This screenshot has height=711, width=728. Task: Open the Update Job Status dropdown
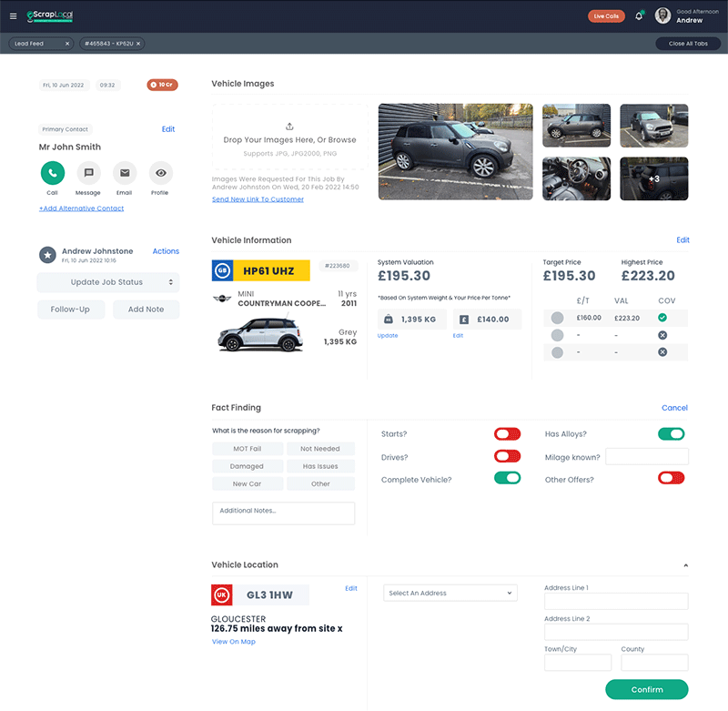108,282
